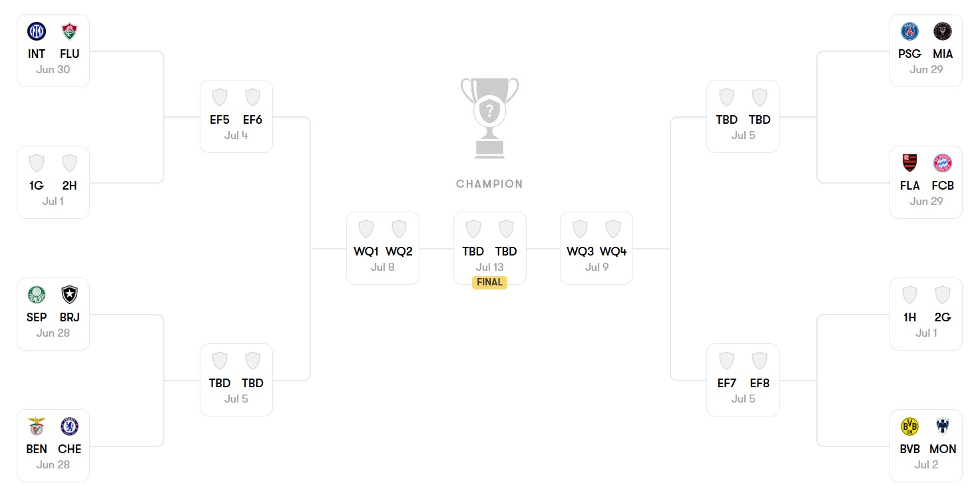Select the EF7 vs EF8 quarterfinal match

(x=743, y=380)
